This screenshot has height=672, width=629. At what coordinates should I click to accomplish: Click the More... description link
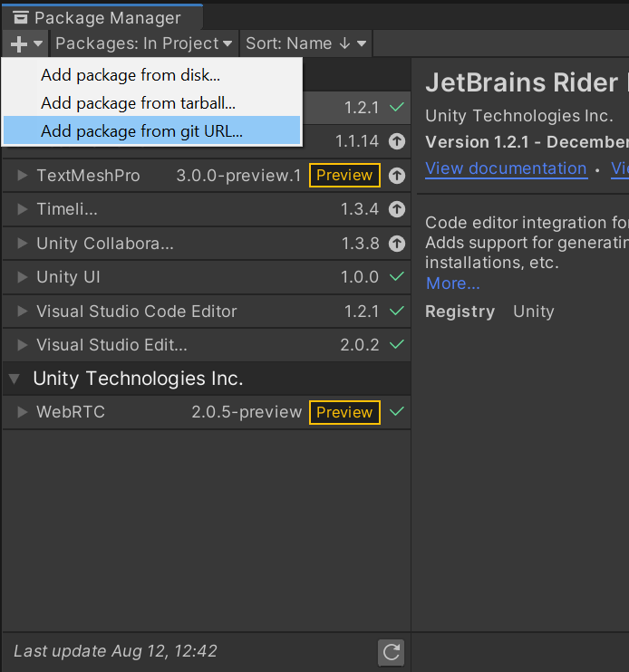pos(453,283)
